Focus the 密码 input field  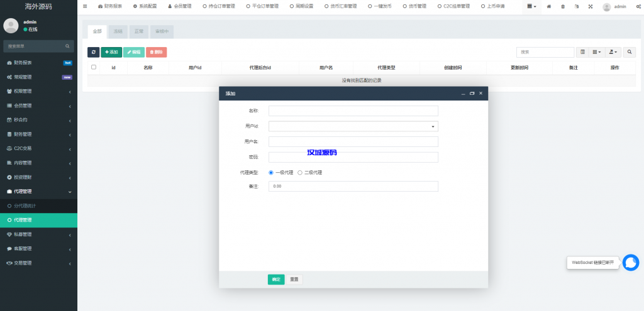point(353,157)
